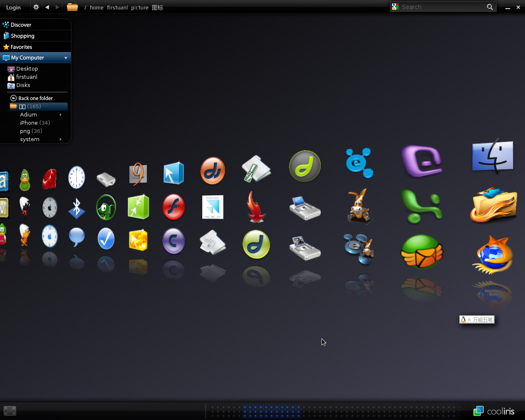Go back with the left arrow

tap(47, 7)
